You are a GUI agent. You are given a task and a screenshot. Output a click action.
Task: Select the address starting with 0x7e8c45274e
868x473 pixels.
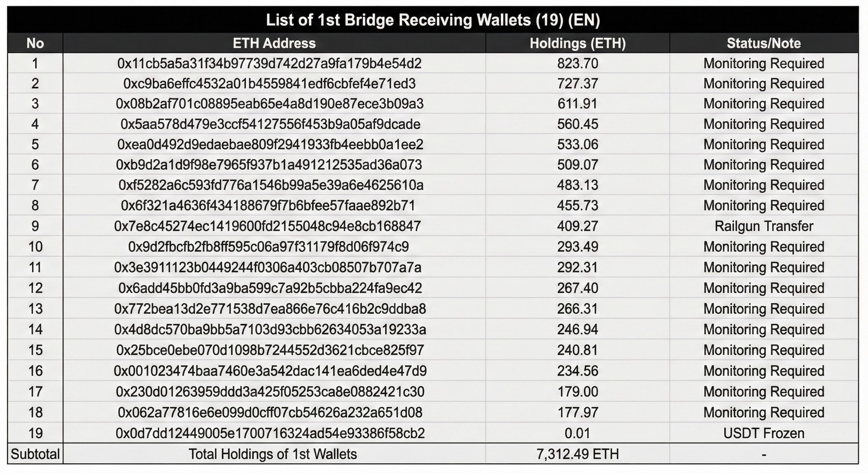tap(267, 226)
